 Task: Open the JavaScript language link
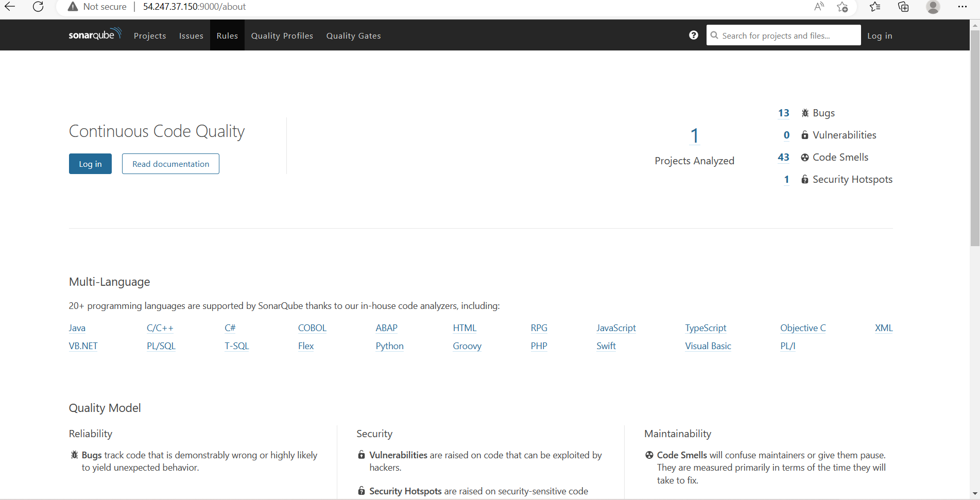pyautogui.click(x=616, y=328)
